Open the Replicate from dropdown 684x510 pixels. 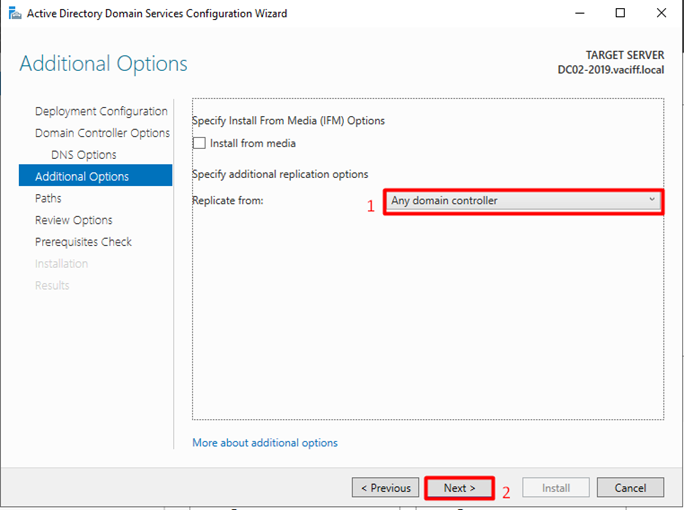[522, 201]
